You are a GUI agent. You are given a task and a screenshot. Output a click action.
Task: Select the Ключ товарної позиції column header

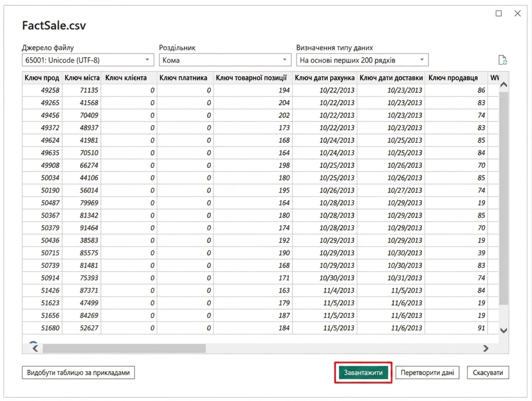click(x=253, y=77)
